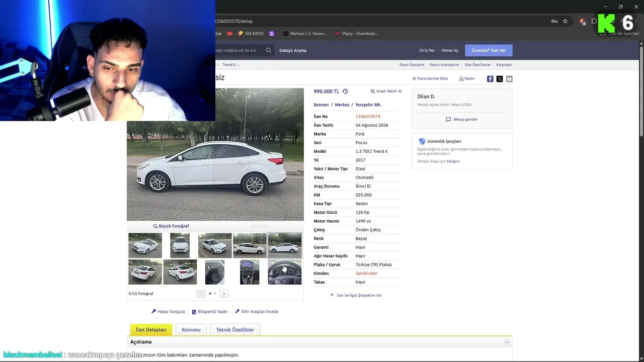Click the Hasar Sorgula wrench icon

coord(154,312)
